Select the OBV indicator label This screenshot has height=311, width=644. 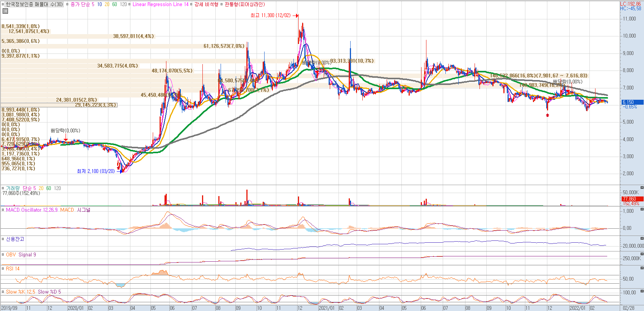click(x=11, y=254)
